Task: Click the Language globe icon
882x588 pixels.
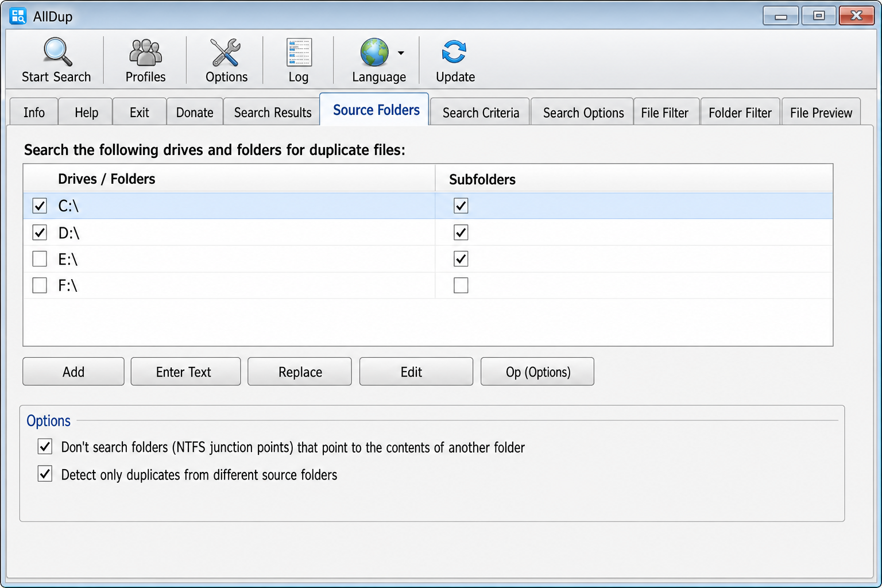Action: pos(374,52)
